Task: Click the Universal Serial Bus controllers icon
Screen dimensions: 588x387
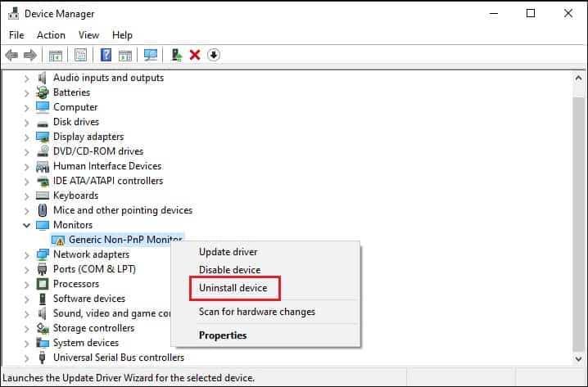Action: tap(43, 358)
